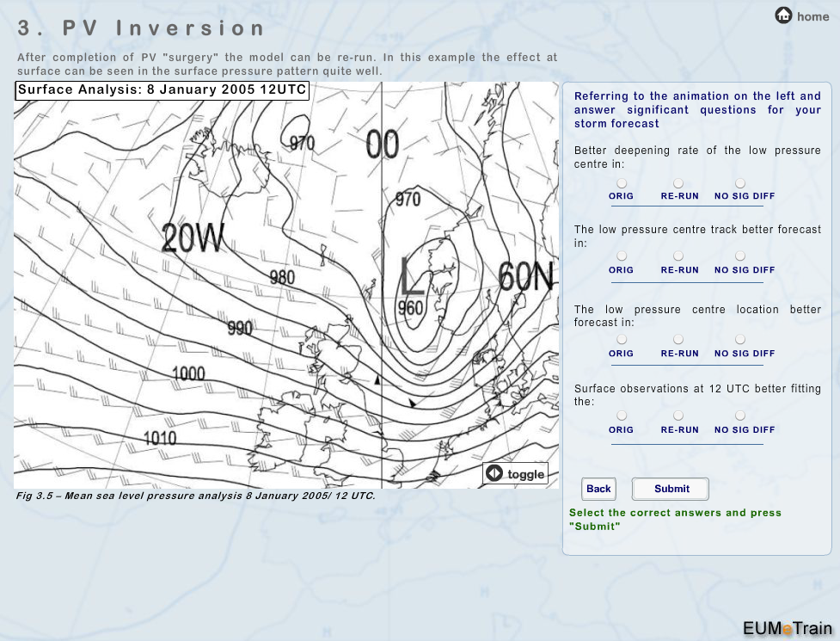Select NO SIG DIFF for centre location
The height and width of the screenshot is (641, 840).
pos(740,340)
